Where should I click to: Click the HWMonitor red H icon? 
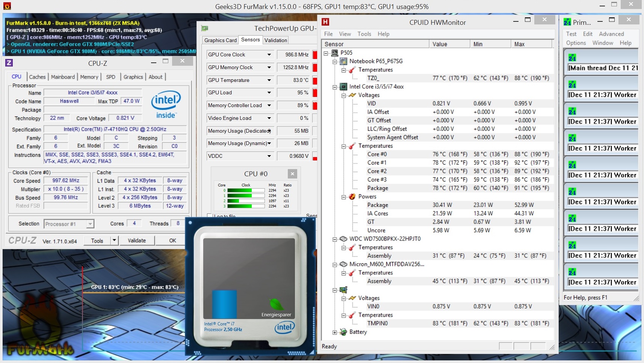325,22
